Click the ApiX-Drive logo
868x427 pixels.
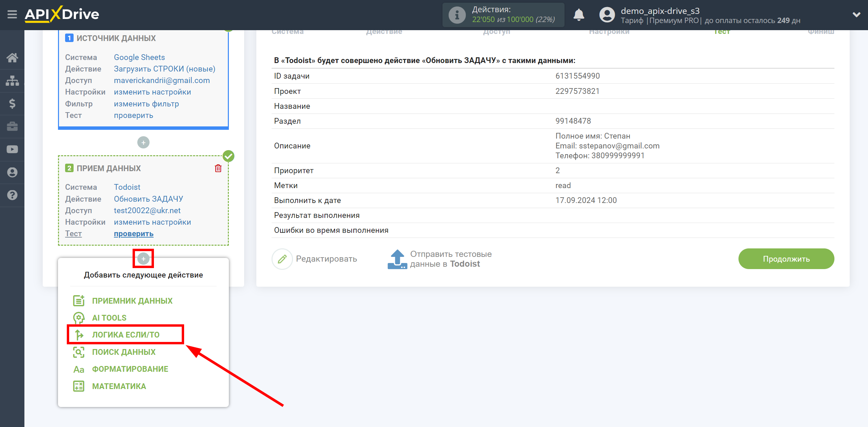click(62, 14)
